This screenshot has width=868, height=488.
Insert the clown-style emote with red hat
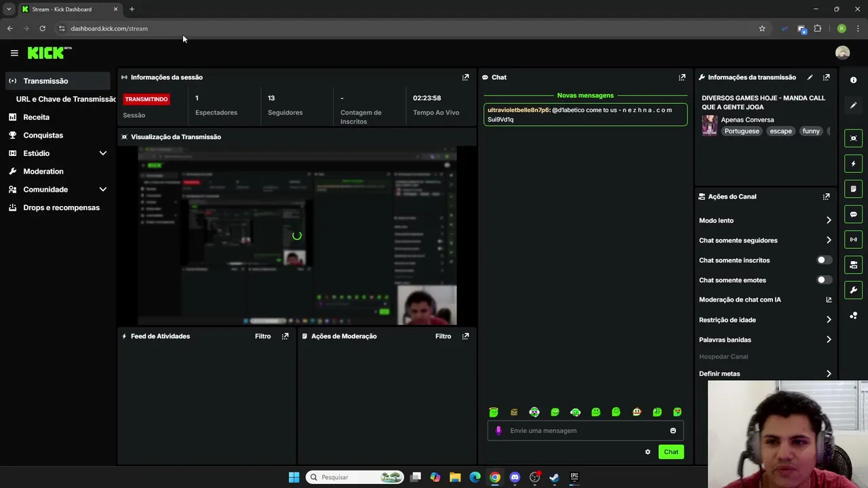[x=636, y=412]
